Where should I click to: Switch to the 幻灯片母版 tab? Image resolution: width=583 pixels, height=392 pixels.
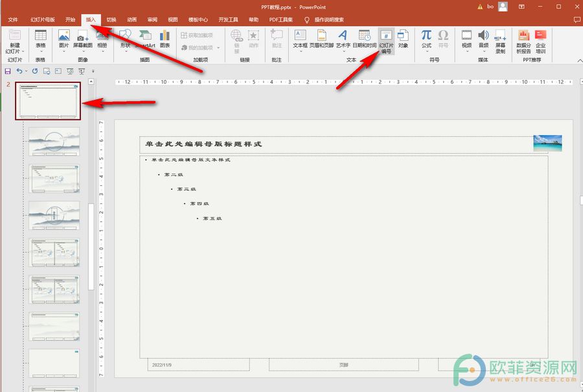(43, 19)
